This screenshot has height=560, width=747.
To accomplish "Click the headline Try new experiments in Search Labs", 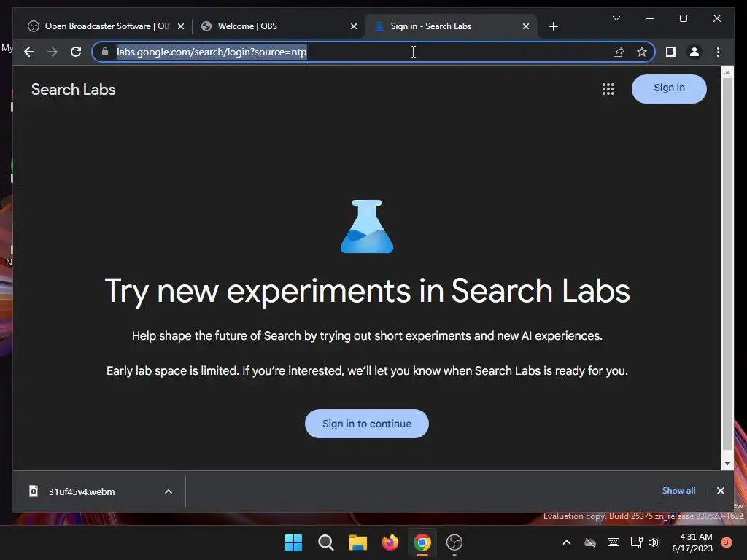I will tap(367, 291).
